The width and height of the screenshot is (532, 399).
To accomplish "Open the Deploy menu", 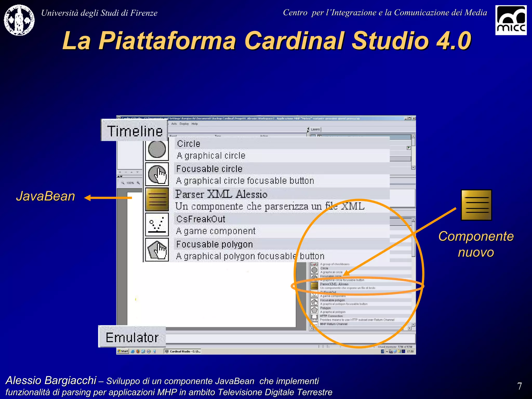I will (184, 124).
